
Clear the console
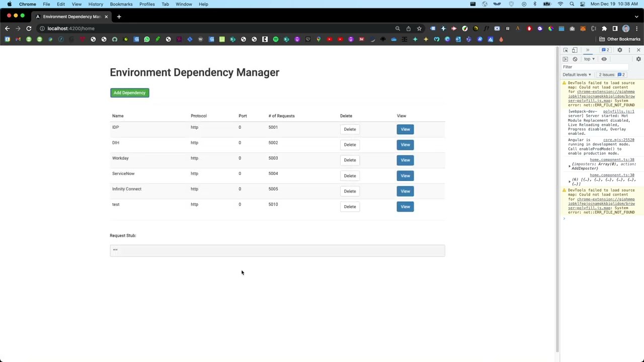click(575, 59)
